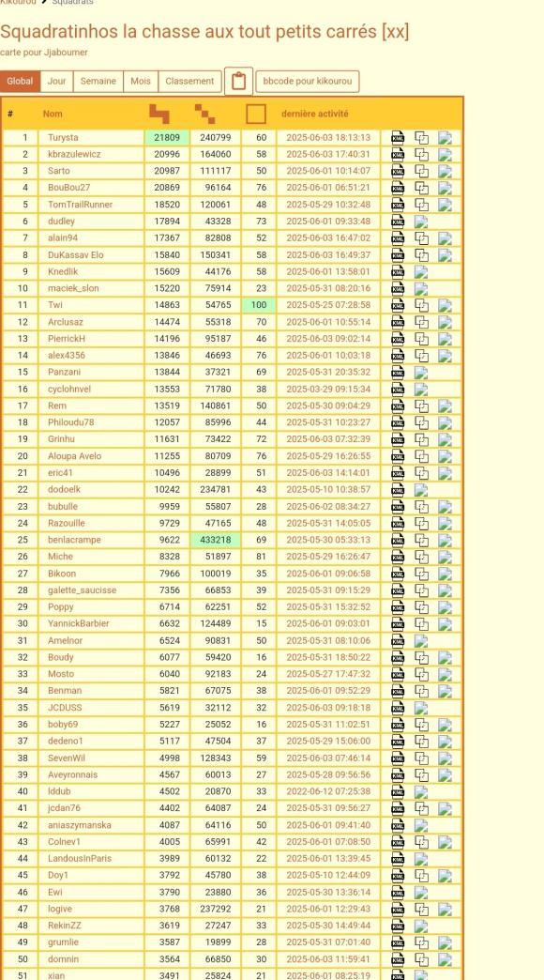Download the KML file for TomTrailRunner

pyautogui.click(x=398, y=205)
